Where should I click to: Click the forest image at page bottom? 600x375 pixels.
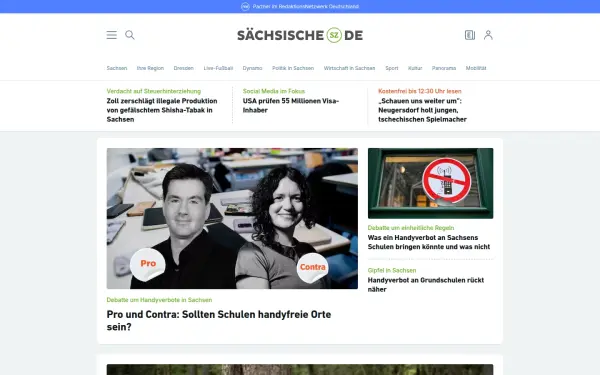click(x=300, y=370)
